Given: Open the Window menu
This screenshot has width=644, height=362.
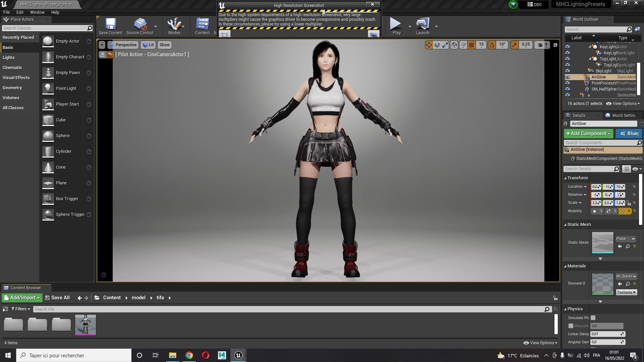Looking at the screenshot, I should click(x=37, y=12).
